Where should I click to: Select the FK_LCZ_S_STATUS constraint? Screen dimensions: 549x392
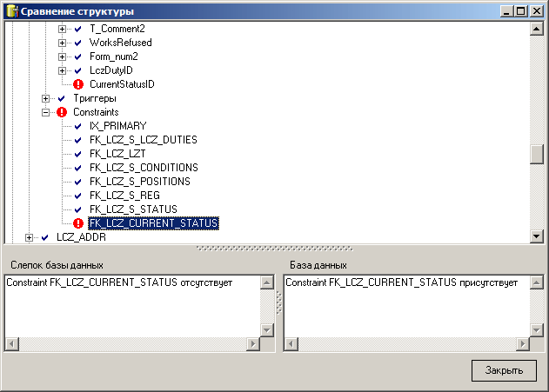pos(133,209)
